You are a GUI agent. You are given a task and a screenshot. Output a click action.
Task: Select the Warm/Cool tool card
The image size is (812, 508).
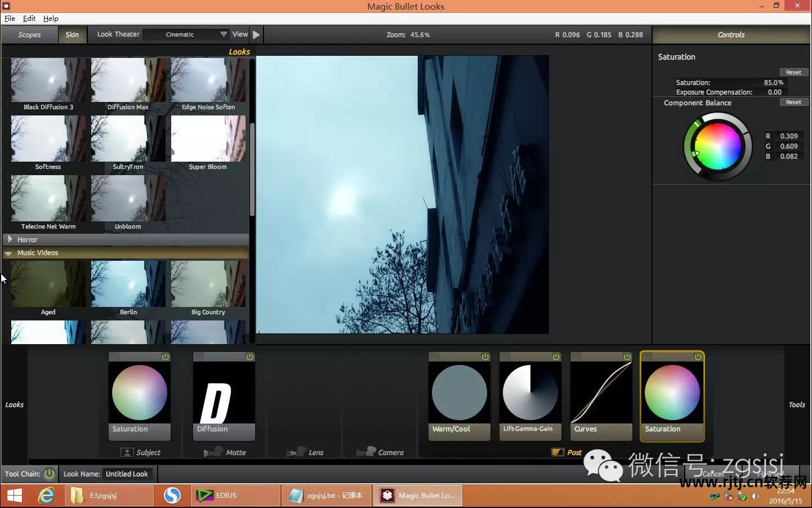[x=459, y=396]
